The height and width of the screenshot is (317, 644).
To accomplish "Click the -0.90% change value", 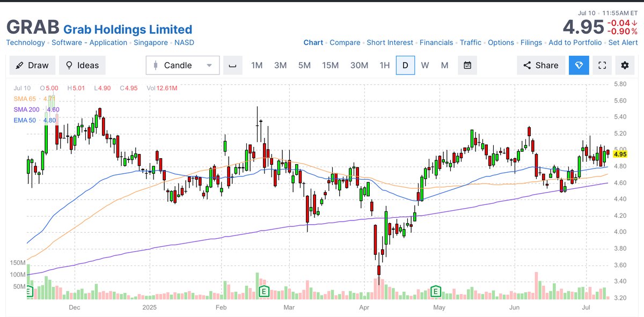I will [x=623, y=31].
